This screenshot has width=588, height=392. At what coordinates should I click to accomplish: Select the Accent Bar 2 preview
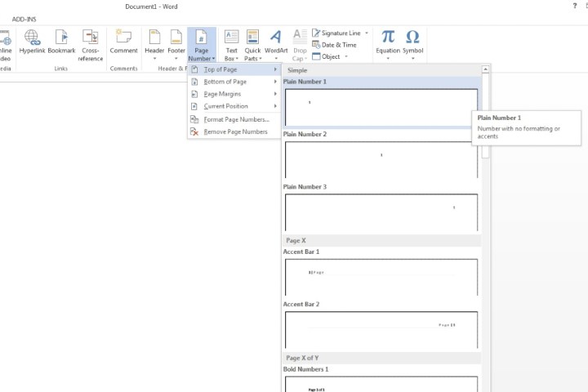(x=381, y=330)
